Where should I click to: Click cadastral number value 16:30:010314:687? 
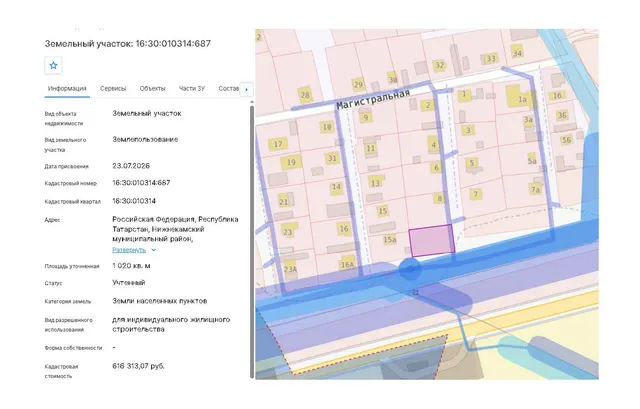141,182
